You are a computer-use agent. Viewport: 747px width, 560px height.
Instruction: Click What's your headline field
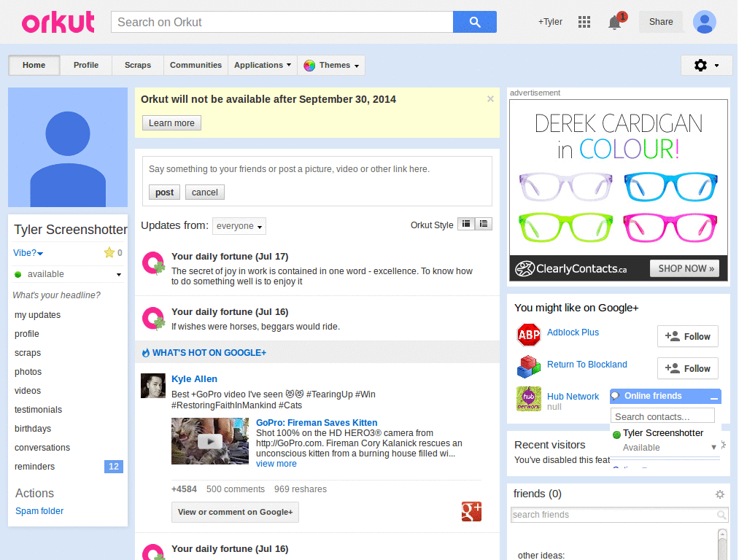tap(57, 295)
